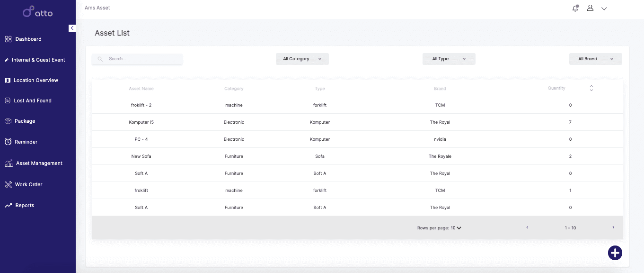Focus the asset Search field

pyautogui.click(x=137, y=59)
